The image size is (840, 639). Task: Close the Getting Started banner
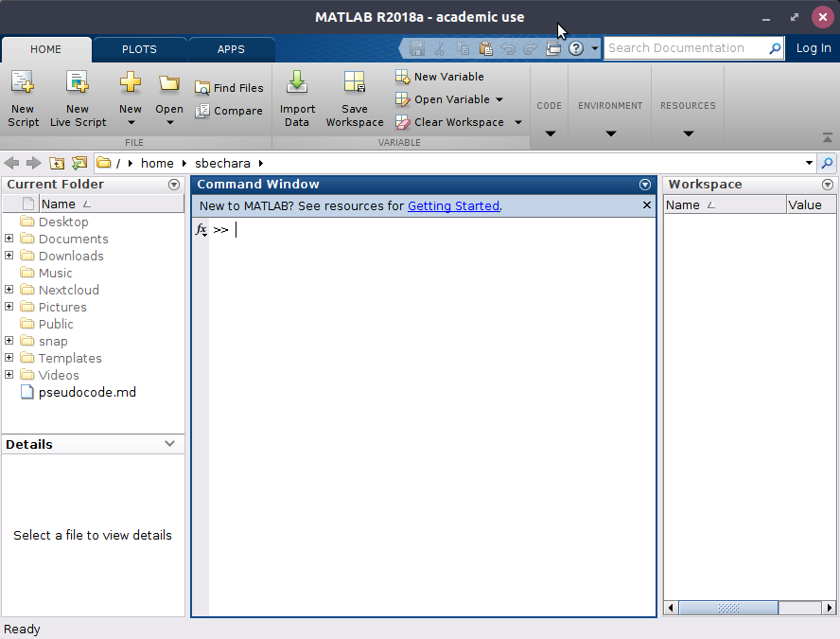[647, 205]
